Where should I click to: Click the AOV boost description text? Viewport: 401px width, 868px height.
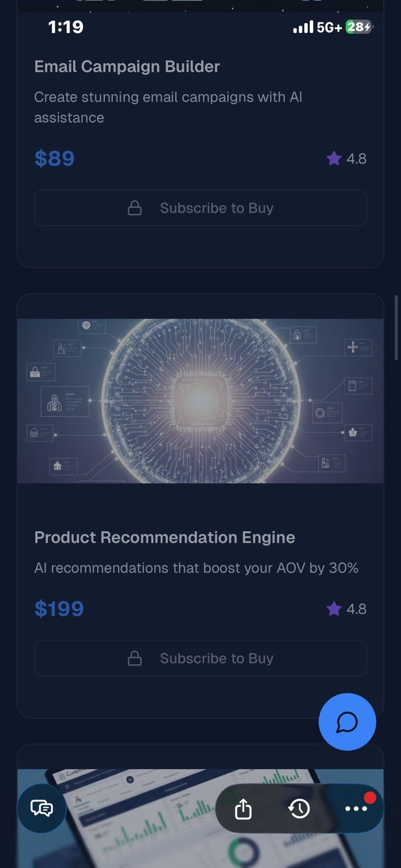pos(196,568)
